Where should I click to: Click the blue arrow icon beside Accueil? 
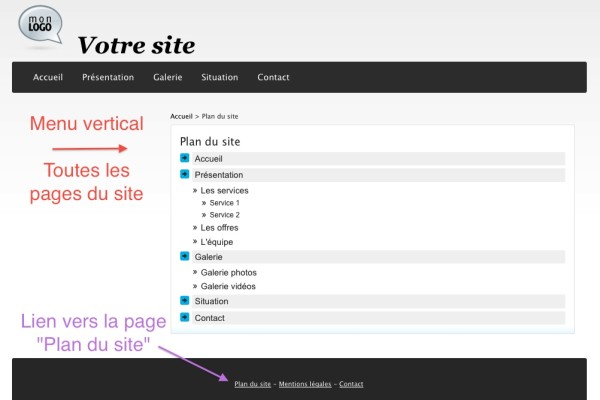tap(184, 158)
